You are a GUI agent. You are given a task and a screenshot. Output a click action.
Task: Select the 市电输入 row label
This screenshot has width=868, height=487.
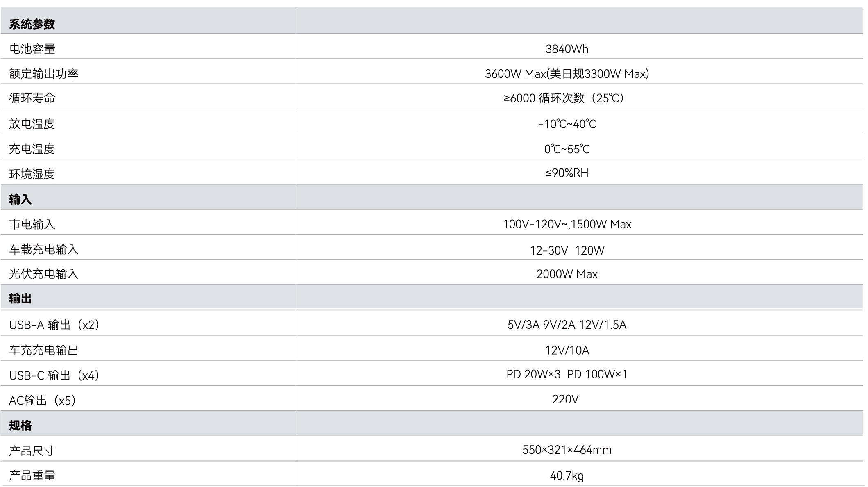32,225
